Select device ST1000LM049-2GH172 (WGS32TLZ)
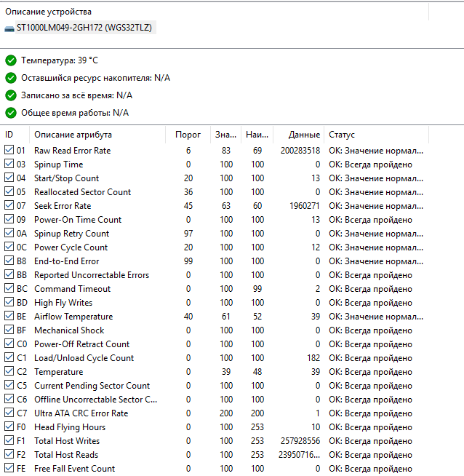 click(84, 28)
